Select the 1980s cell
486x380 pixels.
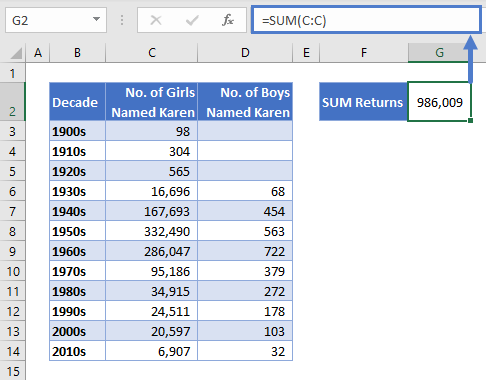77,291
